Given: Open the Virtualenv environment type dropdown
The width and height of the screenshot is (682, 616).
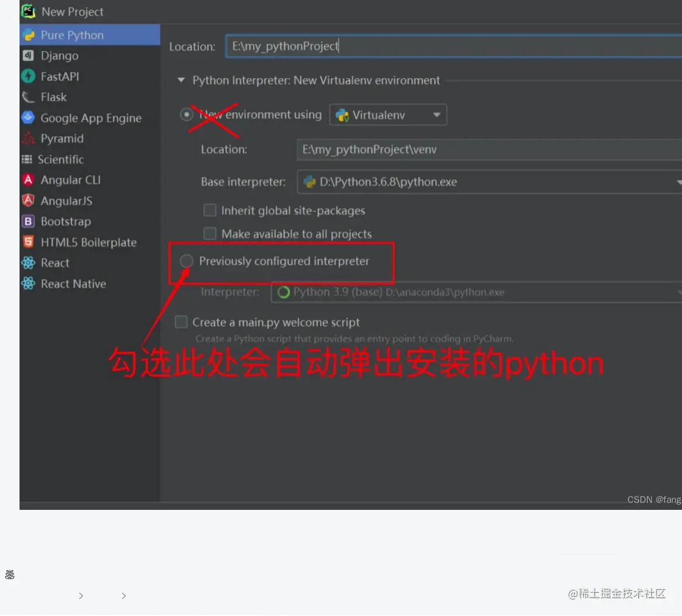Looking at the screenshot, I should pos(388,115).
